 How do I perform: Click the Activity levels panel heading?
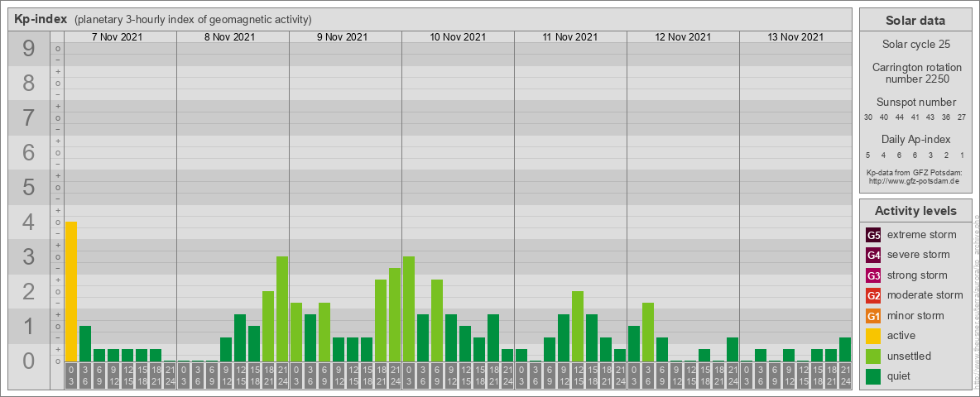(x=915, y=211)
